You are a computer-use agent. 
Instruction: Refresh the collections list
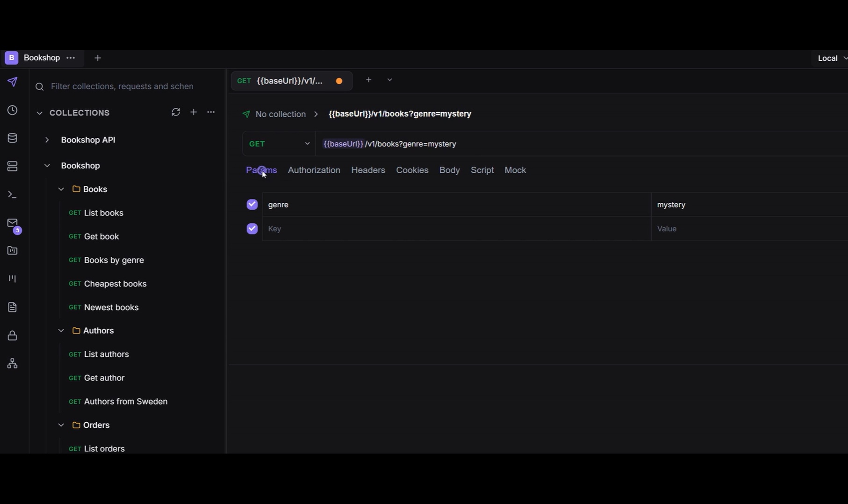pos(176,112)
